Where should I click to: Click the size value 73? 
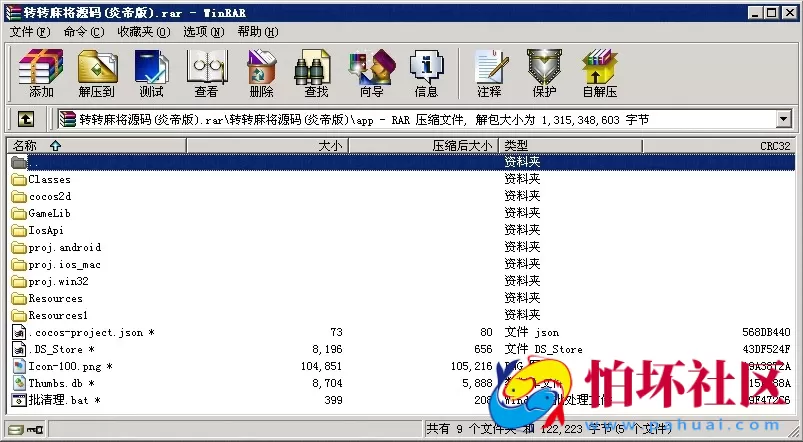click(x=336, y=332)
